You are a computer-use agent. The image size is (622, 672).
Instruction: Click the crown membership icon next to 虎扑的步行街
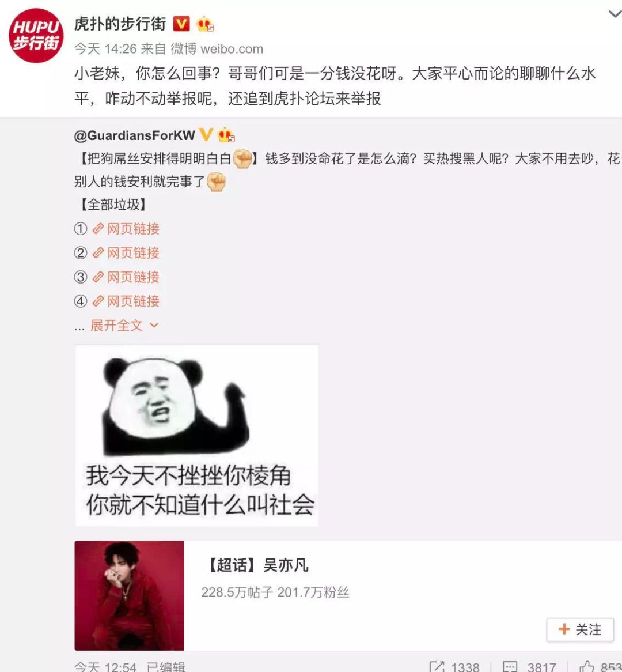pos(205,24)
